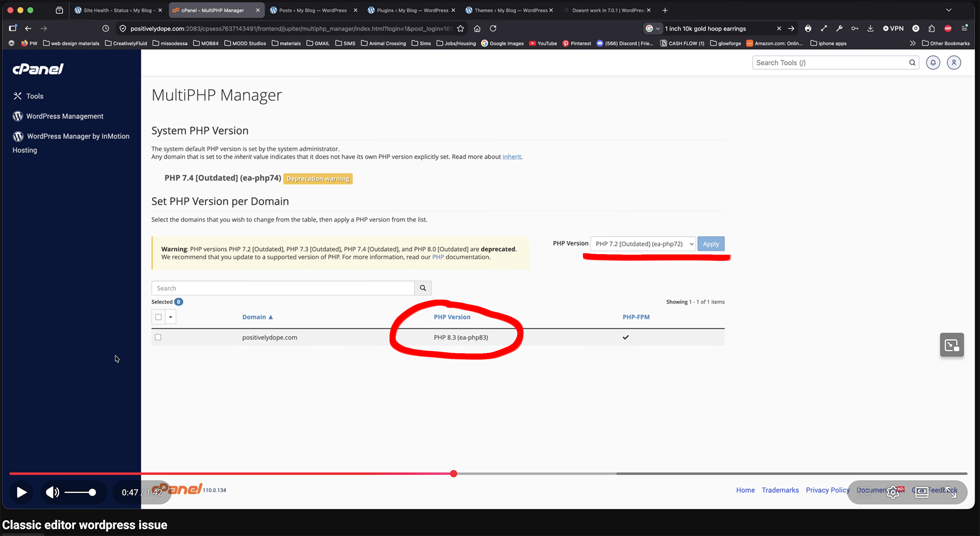Open video quality settings gear
Viewport: 980px width, 536px height.
(x=893, y=492)
